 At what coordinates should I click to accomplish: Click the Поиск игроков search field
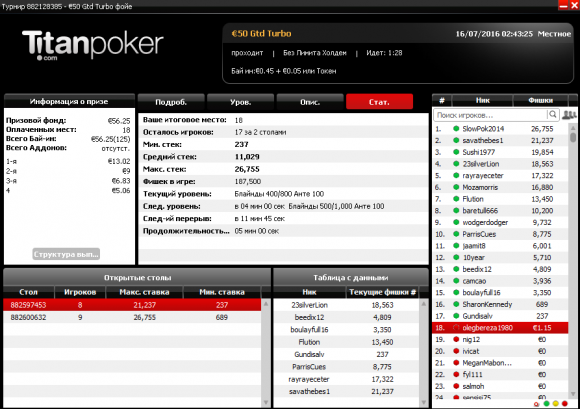click(x=490, y=115)
